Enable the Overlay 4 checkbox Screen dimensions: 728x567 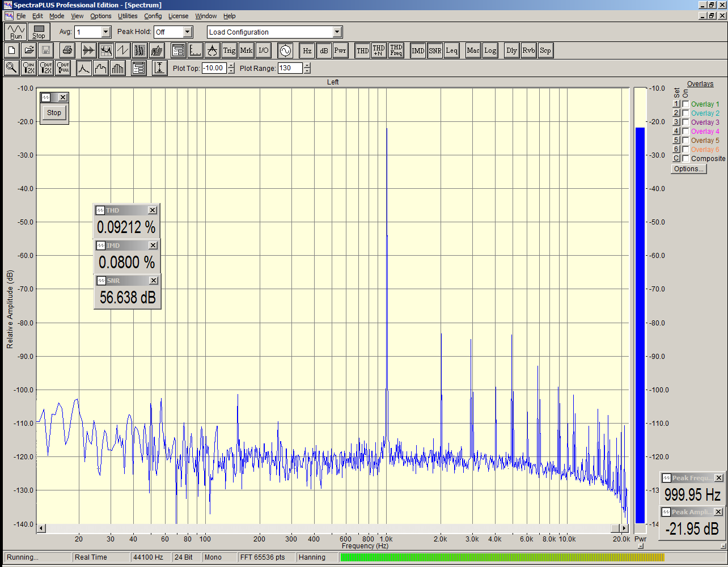[686, 132]
